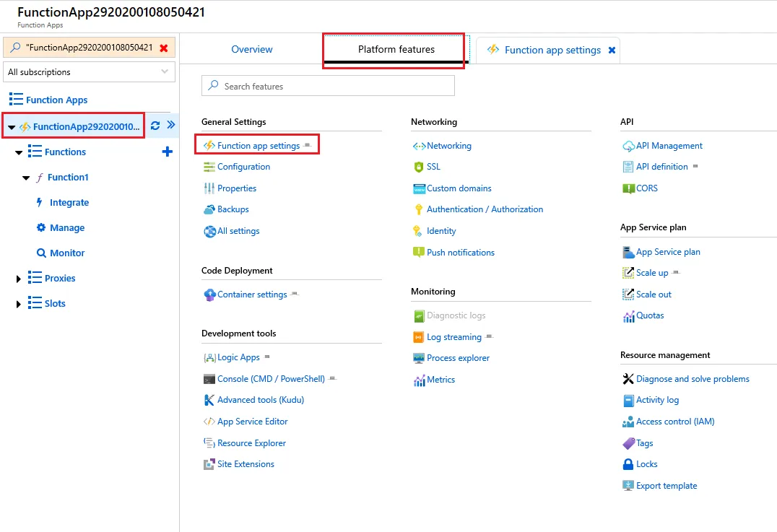
Task: Click the Search features input field
Action: click(328, 86)
